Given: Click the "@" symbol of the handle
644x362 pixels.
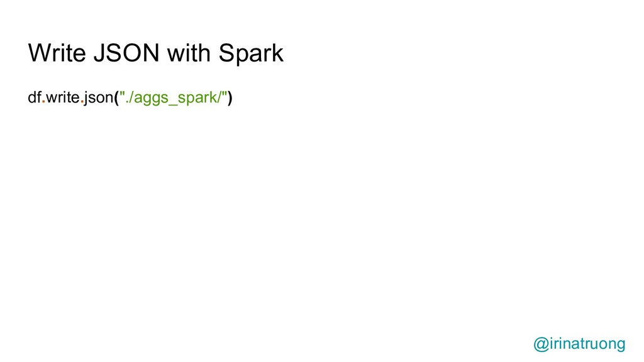Looking at the screenshot, I should [x=541, y=344].
